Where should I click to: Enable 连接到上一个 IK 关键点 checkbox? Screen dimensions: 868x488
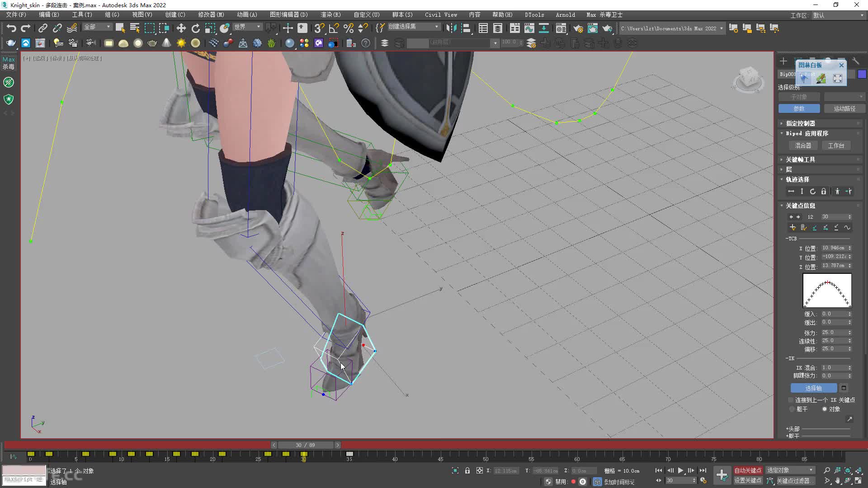click(791, 400)
